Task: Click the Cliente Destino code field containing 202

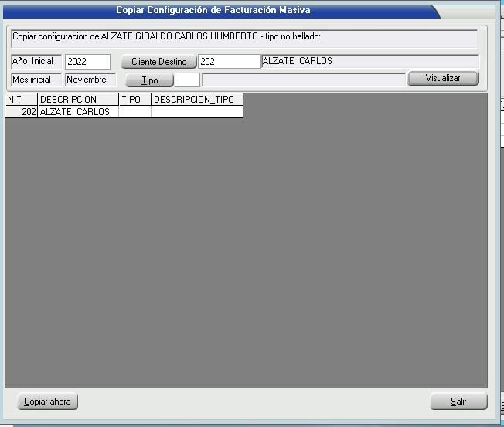Action: tap(229, 62)
